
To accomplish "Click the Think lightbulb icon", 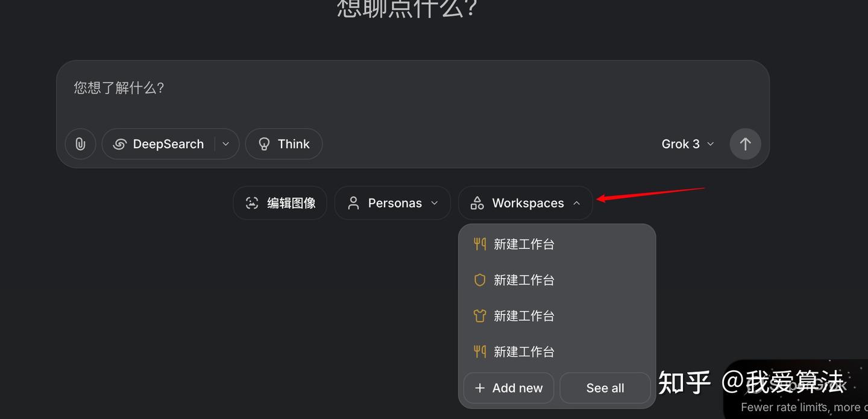I will (x=264, y=143).
